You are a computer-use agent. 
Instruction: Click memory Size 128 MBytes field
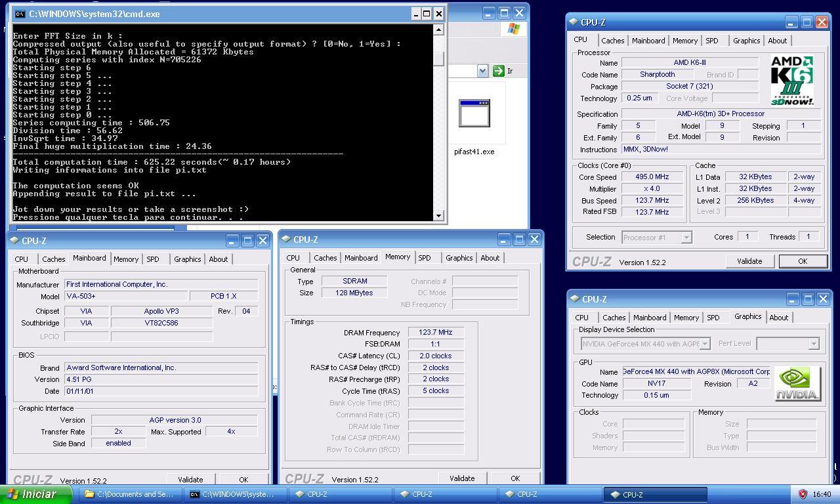pos(354,293)
